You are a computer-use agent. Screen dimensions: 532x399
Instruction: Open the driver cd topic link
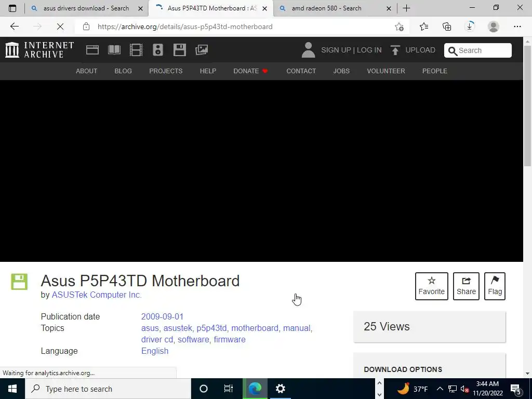[x=157, y=339]
